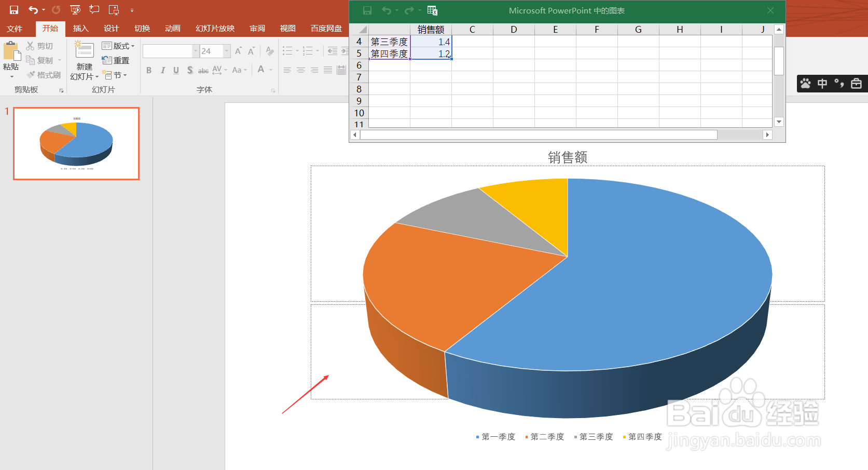Open the 百度网盘 ribbon tab
868x470 pixels.
(325, 29)
